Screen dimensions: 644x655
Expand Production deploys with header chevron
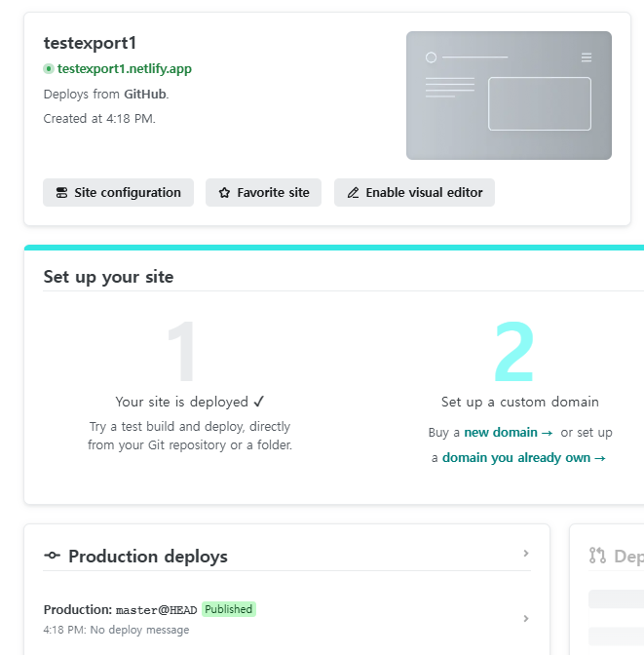point(526,554)
